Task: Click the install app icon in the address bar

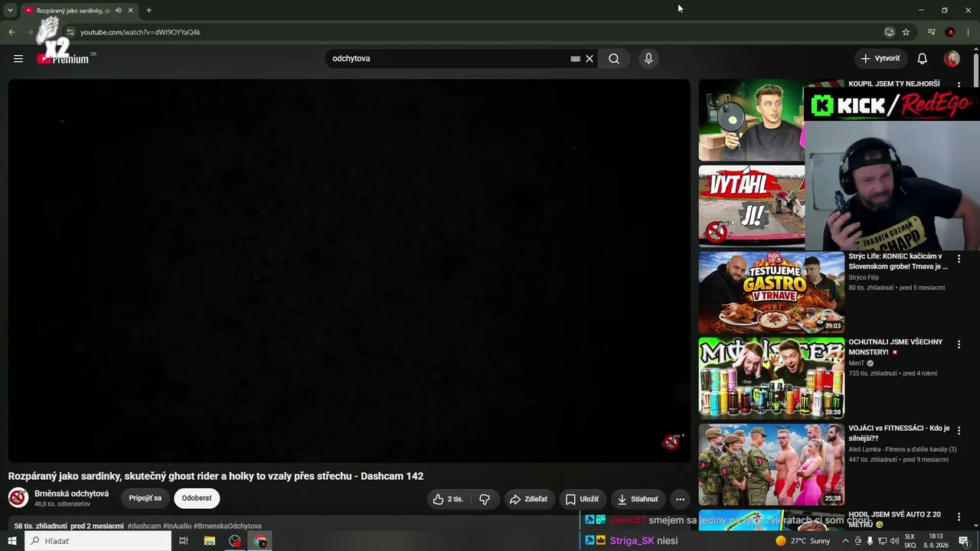Action: click(x=889, y=32)
